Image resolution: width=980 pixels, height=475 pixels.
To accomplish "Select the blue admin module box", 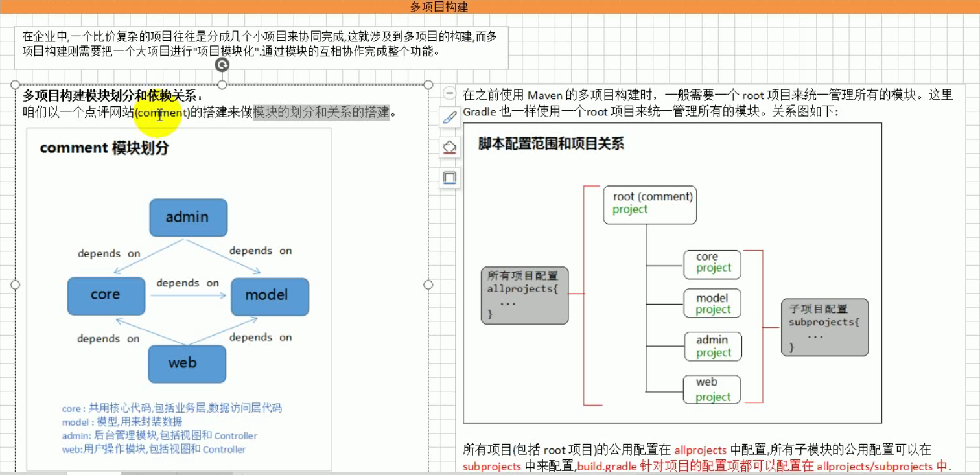I will 188,217.
